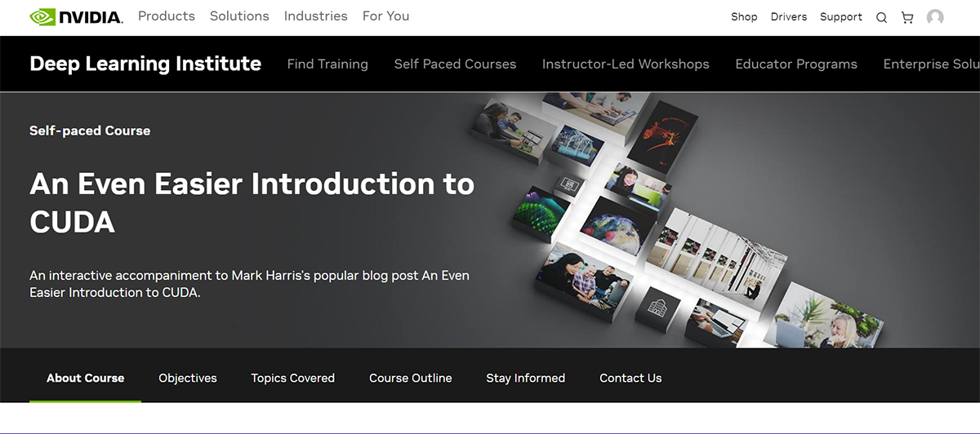Open Instructor-Led Workshops

click(626, 64)
